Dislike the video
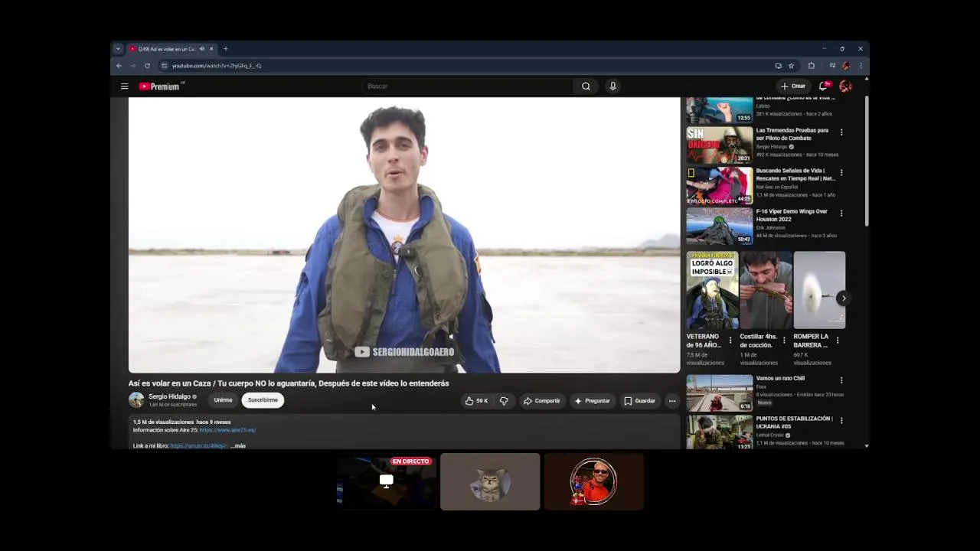 (x=504, y=401)
